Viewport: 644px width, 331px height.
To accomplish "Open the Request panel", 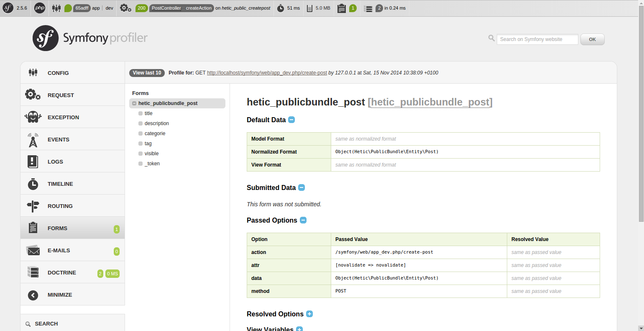I will 72,95.
